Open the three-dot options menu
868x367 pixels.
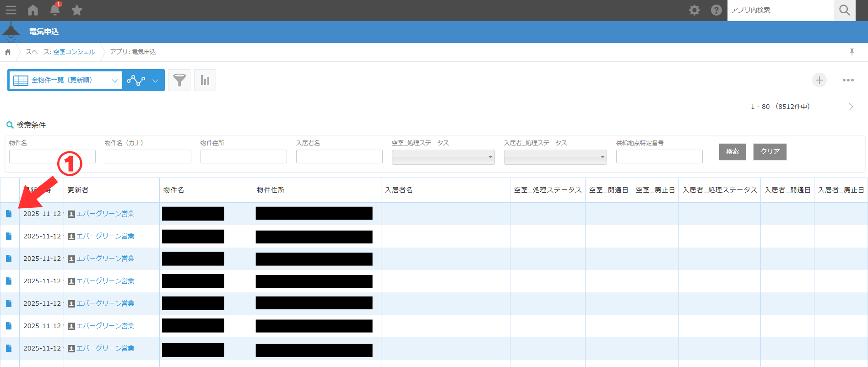pos(848,81)
